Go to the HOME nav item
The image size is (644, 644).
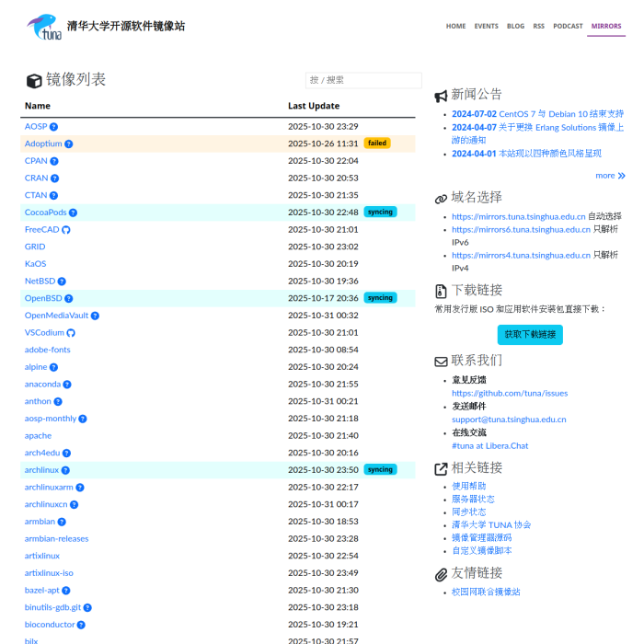point(456,27)
